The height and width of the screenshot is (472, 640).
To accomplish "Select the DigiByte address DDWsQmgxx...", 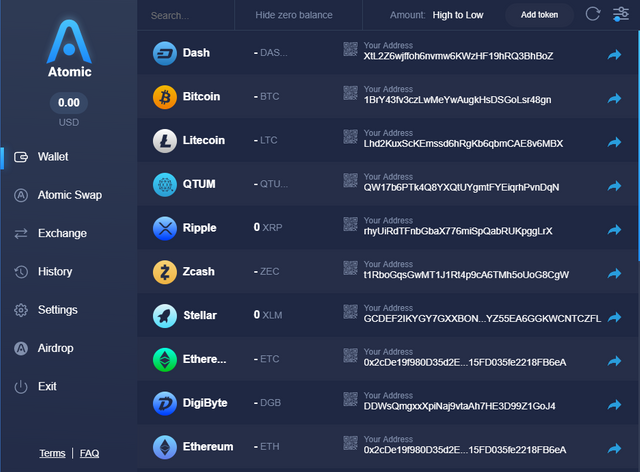I will [x=460, y=406].
